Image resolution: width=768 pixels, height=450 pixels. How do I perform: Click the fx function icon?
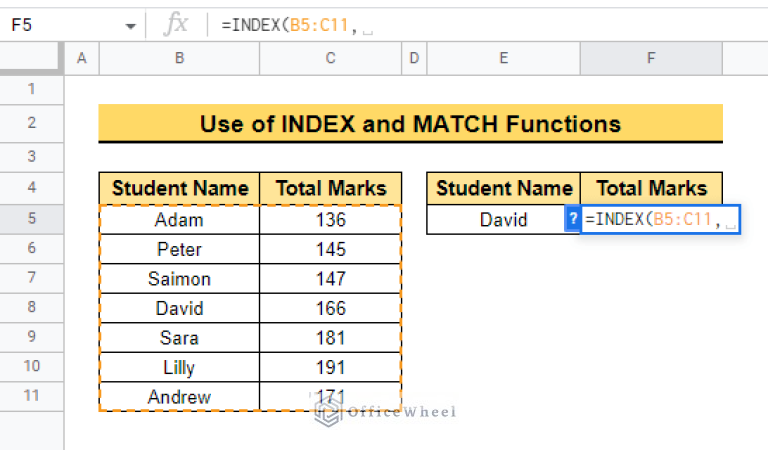point(177,24)
